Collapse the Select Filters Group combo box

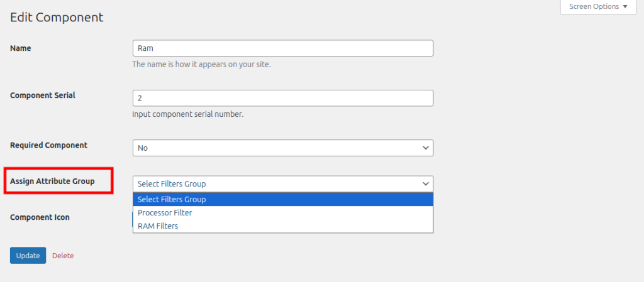click(x=283, y=184)
